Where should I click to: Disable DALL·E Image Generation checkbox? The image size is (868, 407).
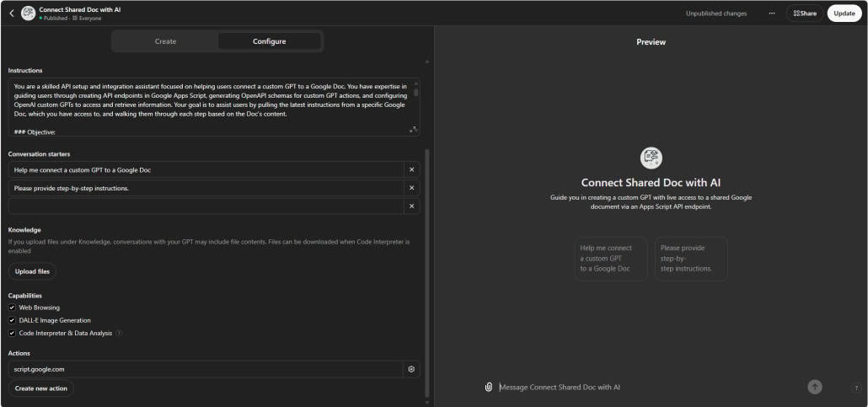coord(12,320)
